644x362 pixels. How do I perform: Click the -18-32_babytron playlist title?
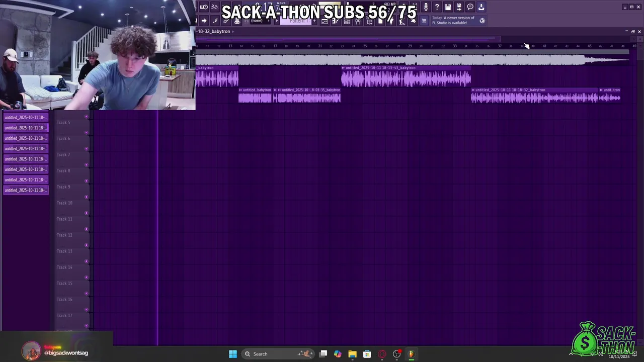click(213, 31)
